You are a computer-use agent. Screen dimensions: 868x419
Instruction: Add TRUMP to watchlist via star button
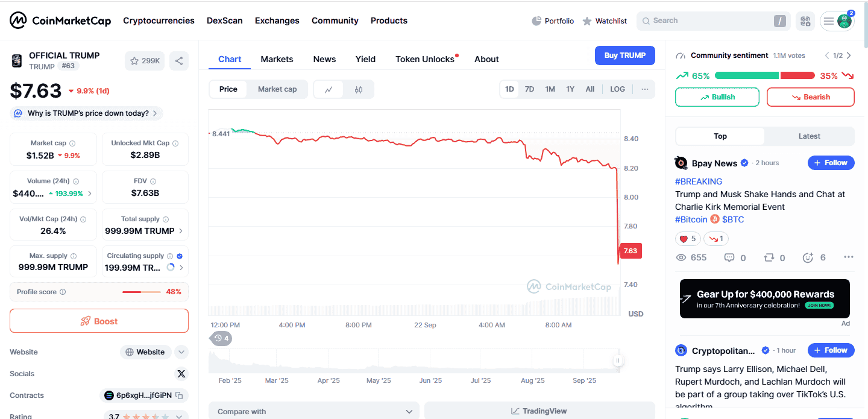[x=145, y=61]
